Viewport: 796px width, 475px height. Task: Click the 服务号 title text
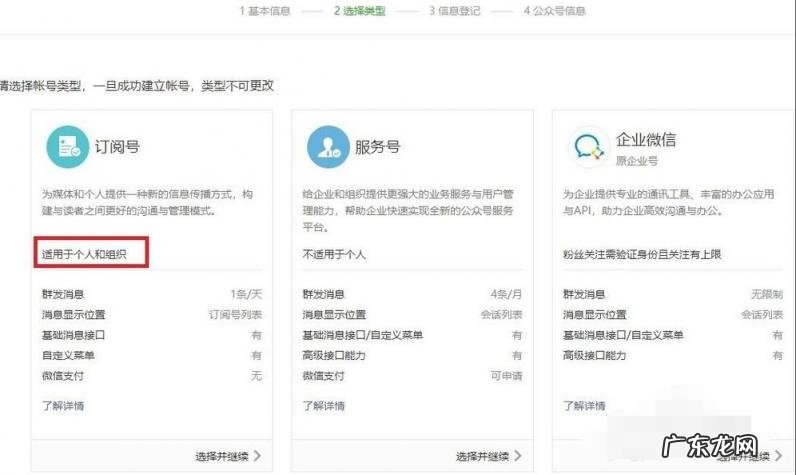click(378, 147)
